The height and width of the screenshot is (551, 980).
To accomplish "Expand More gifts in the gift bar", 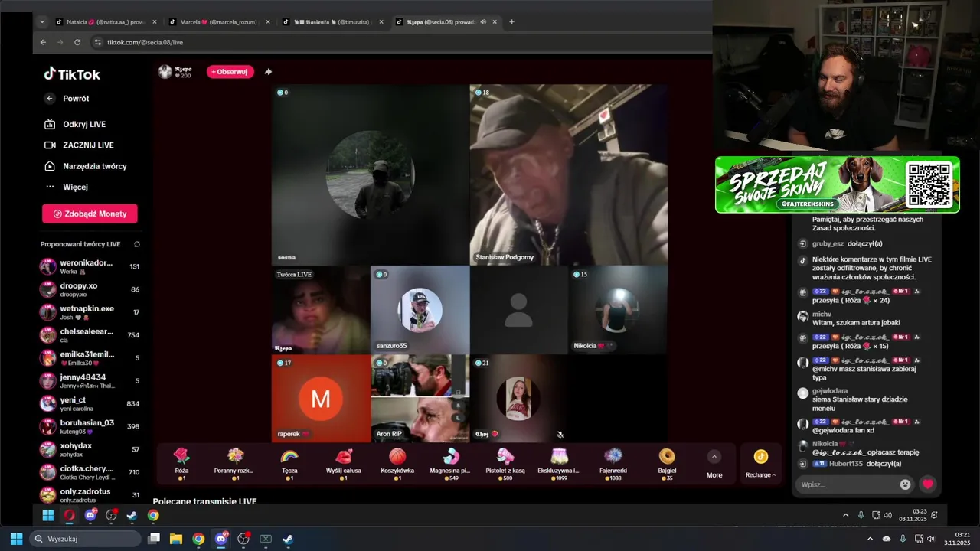I will [714, 464].
